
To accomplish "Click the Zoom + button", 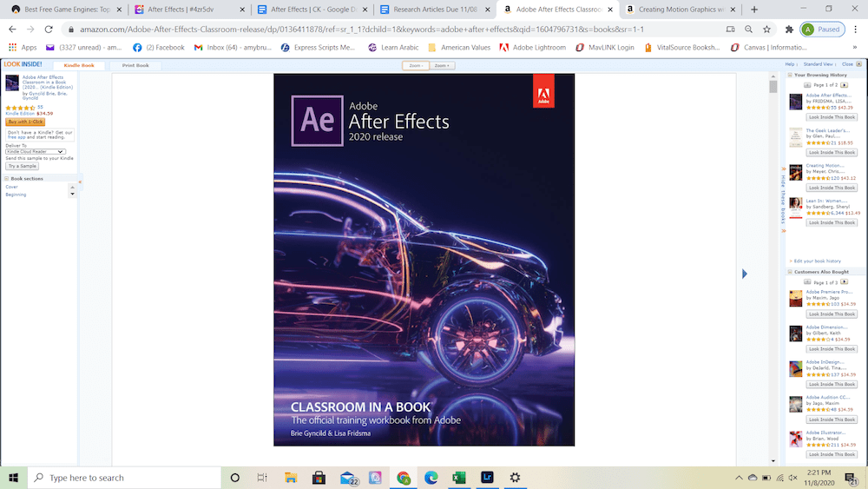I will [442, 65].
